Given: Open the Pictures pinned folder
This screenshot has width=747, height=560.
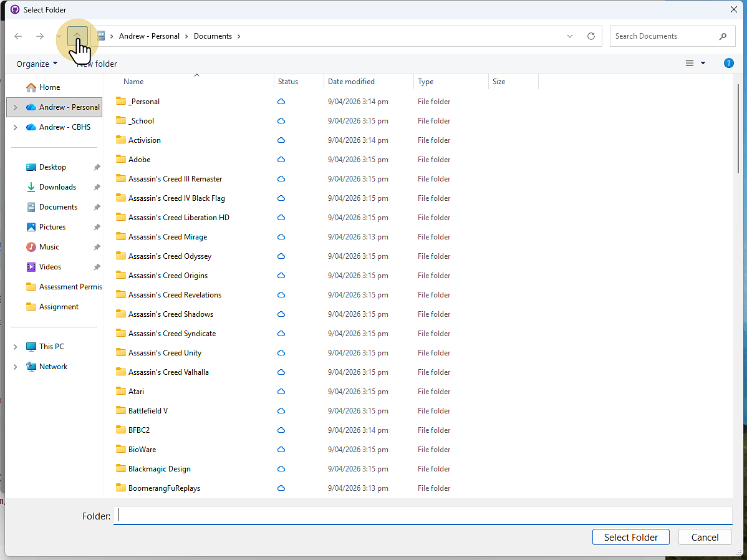Looking at the screenshot, I should pyautogui.click(x=52, y=226).
